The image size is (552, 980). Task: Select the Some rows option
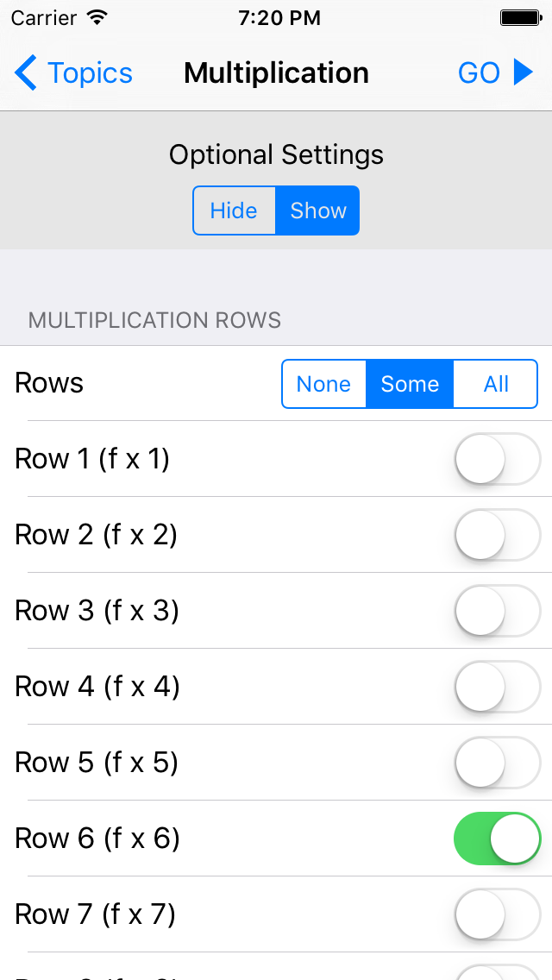pos(410,384)
